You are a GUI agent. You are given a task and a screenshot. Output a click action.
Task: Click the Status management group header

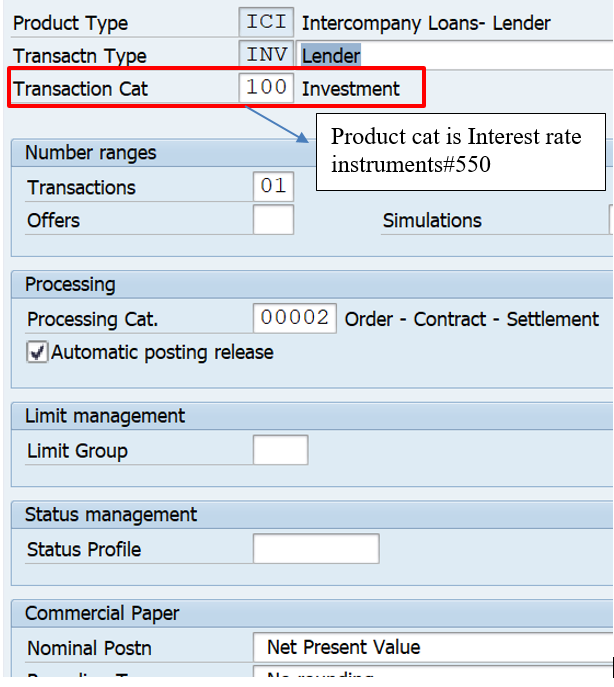tap(111, 515)
